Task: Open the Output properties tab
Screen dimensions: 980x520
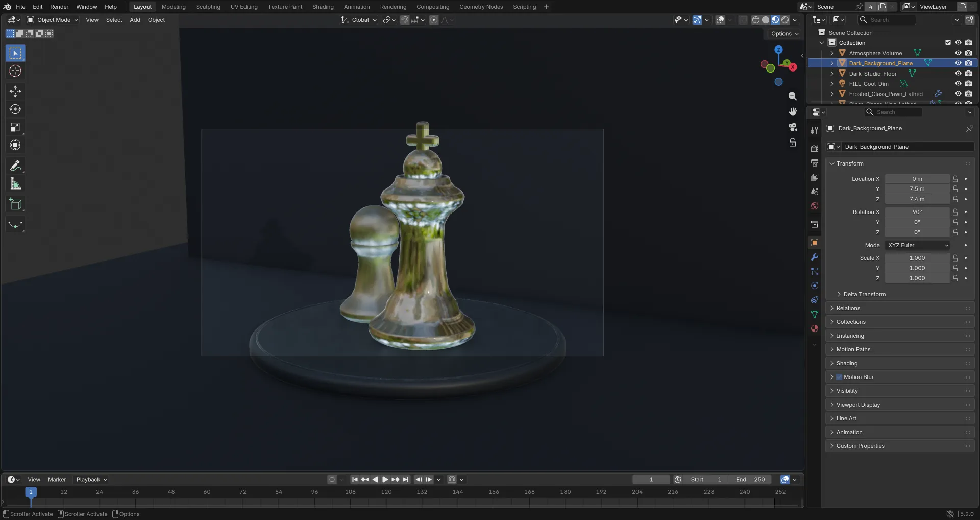Action: pos(815,163)
